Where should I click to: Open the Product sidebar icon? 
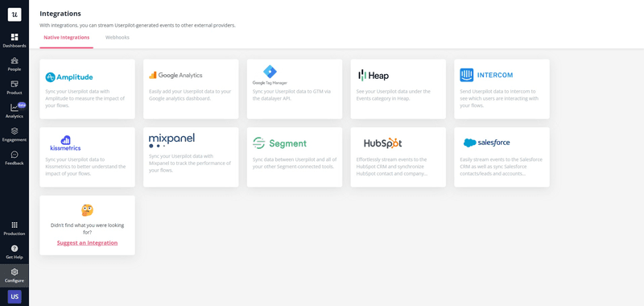pyautogui.click(x=14, y=84)
